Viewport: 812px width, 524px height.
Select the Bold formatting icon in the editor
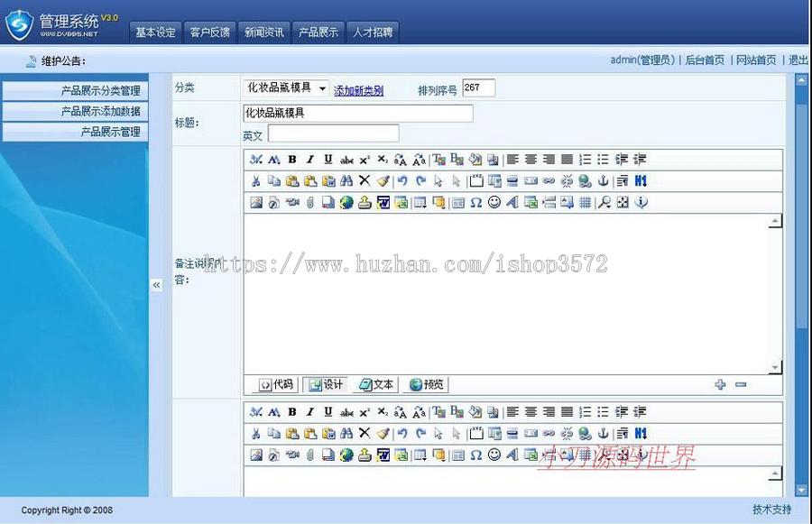click(291, 160)
